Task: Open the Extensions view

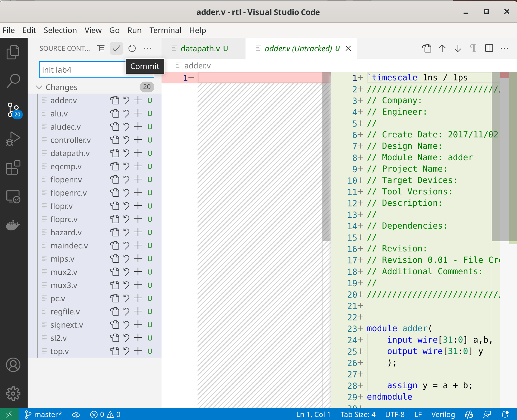Action: [13, 167]
